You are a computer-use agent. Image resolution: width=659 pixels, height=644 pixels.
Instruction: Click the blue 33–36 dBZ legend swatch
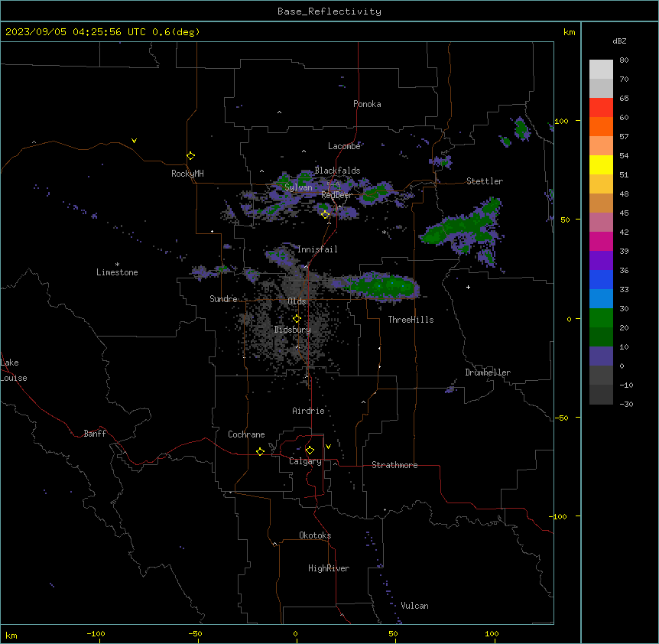601,279
